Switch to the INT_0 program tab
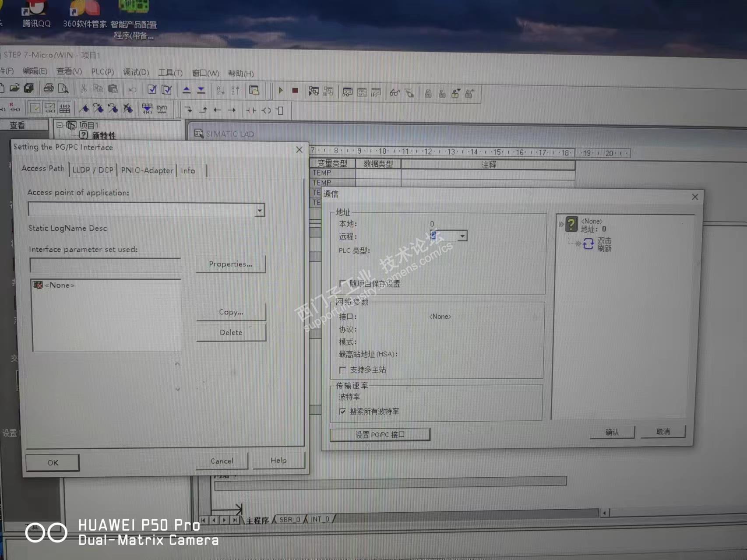747x560 pixels. coord(320,519)
